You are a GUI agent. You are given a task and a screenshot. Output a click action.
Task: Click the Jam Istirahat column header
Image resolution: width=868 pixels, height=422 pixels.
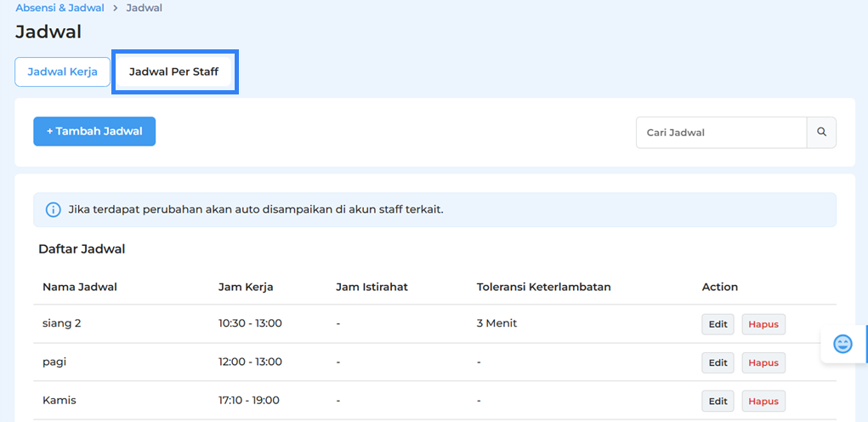pos(372,287)
